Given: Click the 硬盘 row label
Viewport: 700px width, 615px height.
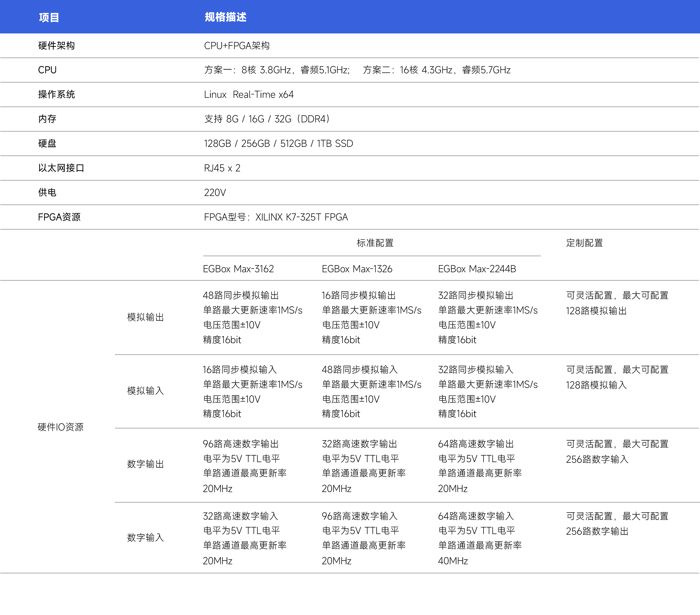Looking at the screenshot, I should 47,143.
